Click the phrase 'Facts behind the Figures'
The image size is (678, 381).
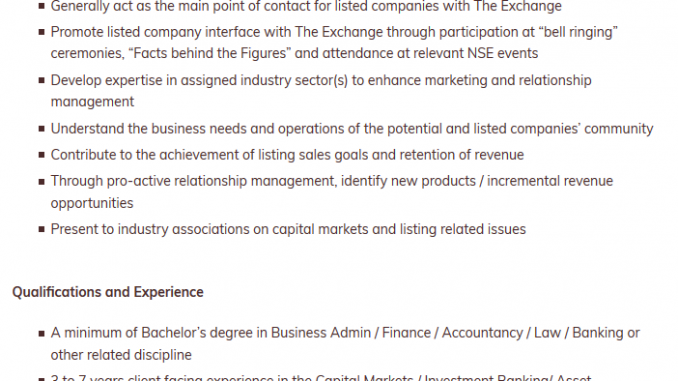point(210,53)
